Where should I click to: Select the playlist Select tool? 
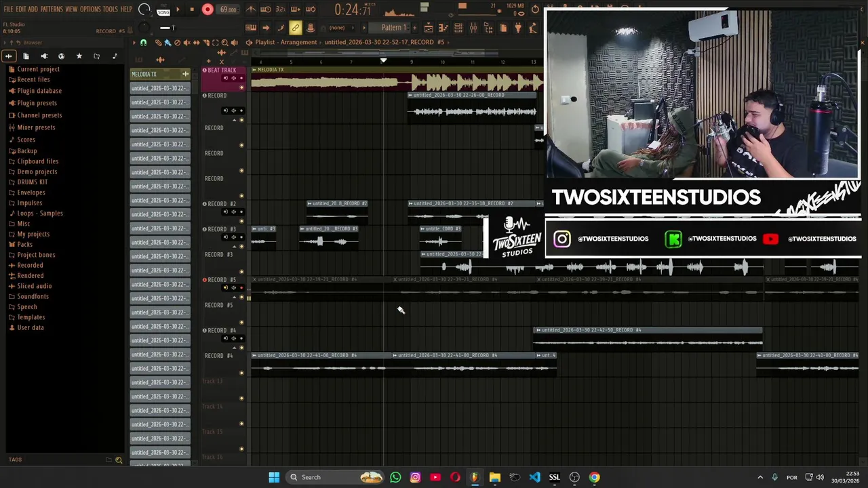point(215,42)
